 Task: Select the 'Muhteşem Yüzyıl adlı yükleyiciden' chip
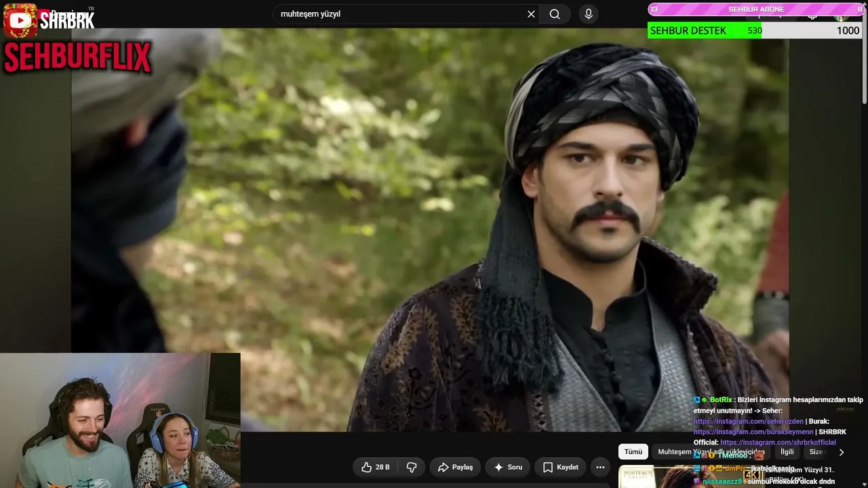pyautogui.click(x=711, y=451)
